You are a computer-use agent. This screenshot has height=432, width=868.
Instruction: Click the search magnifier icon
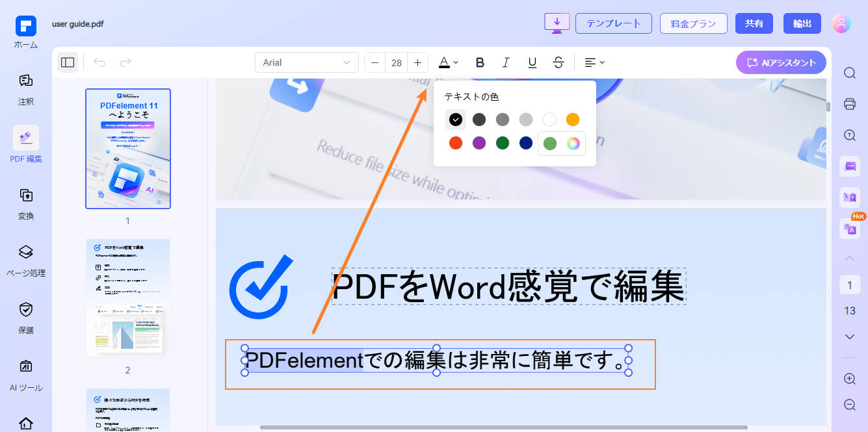point(850,73)
